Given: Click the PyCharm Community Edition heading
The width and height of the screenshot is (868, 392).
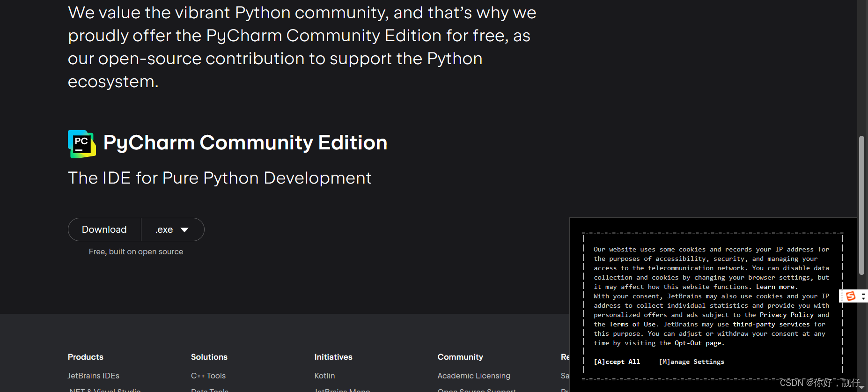Looking at the screenshot, I should pyautogui.click(x=245, y=143).
